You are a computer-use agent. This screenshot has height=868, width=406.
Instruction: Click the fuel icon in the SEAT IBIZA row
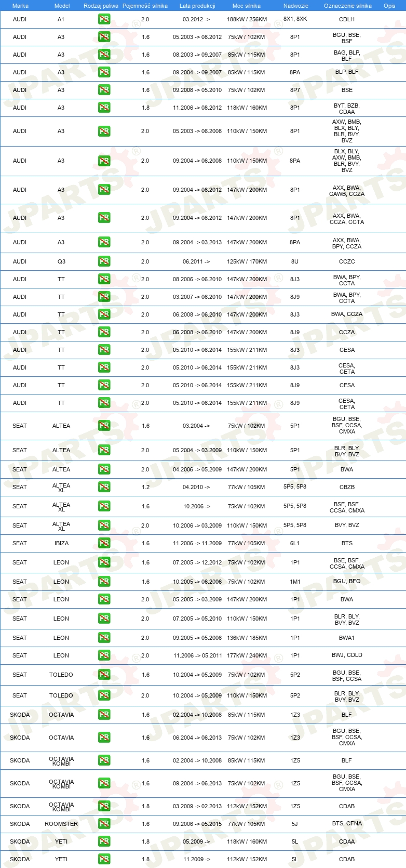point(104,543)
